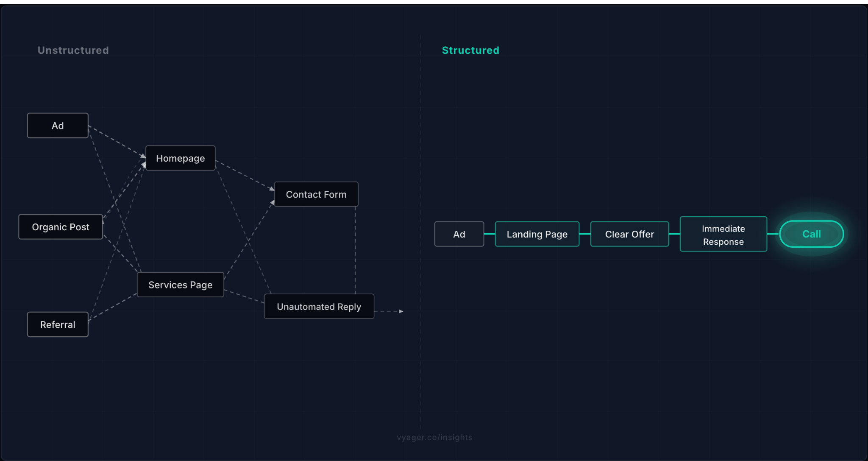This screenshot has width=868, height=461.
Task: Select the Services Page node
Action: [180, 285]
